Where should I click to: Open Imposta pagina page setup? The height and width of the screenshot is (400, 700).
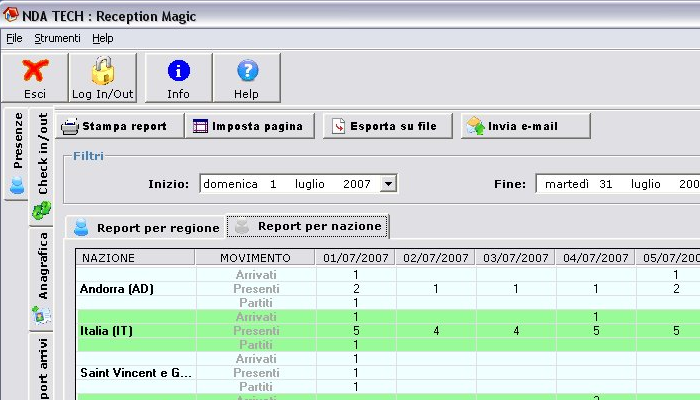pyautogui.click(x=250, y=127)
